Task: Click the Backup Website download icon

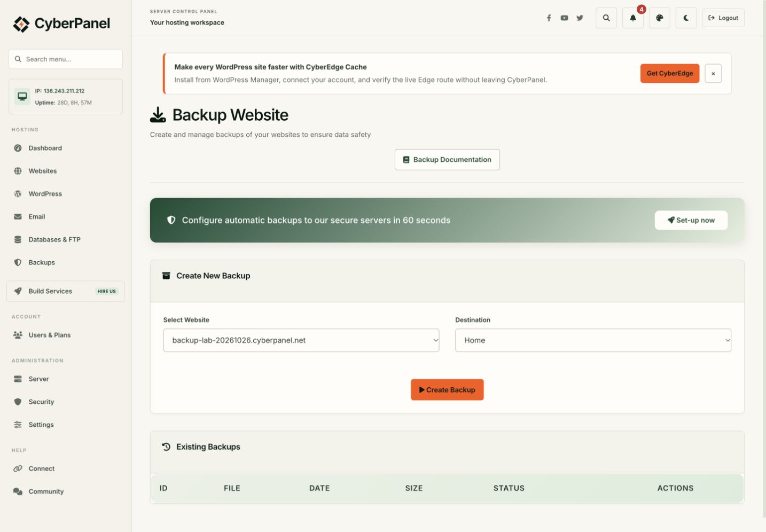Action: point(158,115)
